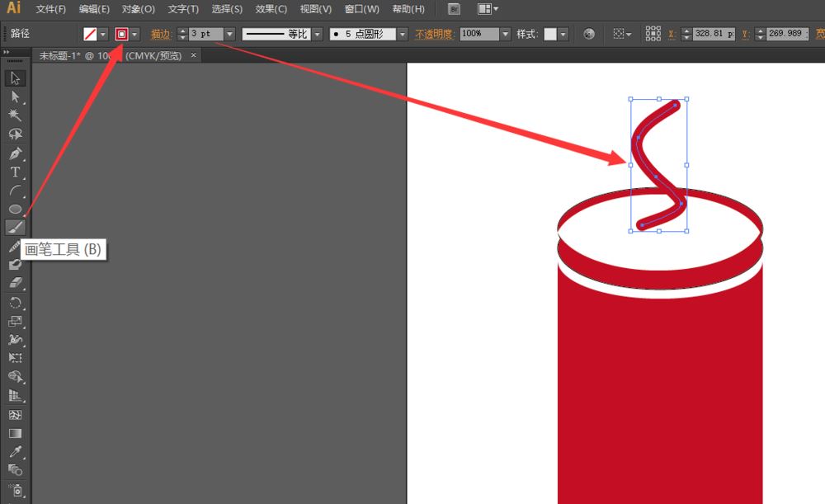Image resolution: width=825 pixels, height=504 pixels.
Task: Open the 对象(O) menu
Action: pyautogui.click(x=138, y=9)
